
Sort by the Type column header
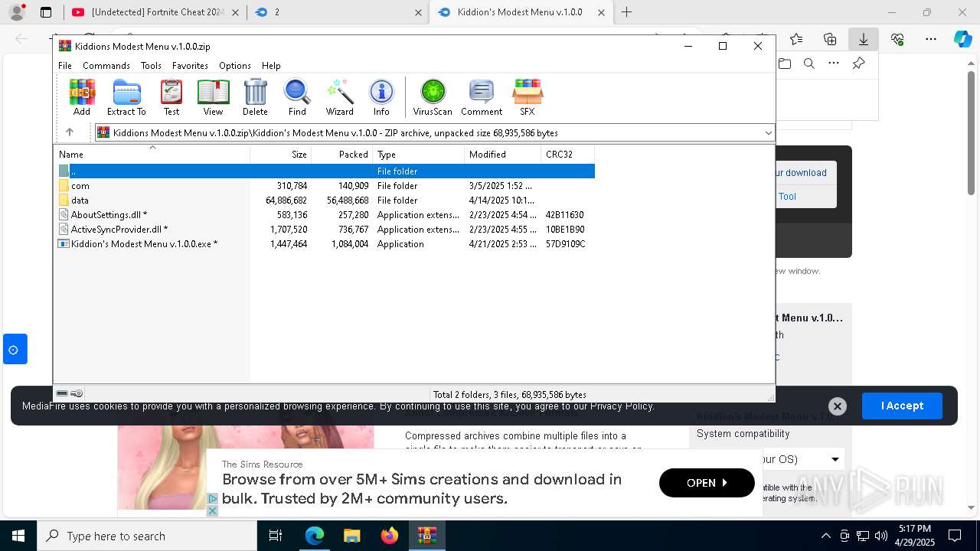419,155
